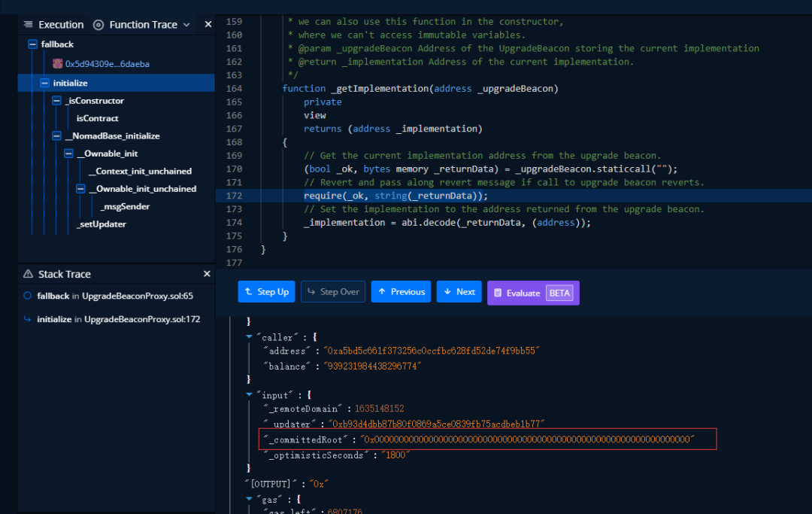
Task: Collapse the "caller" JSON section
Action: (249, 337)
